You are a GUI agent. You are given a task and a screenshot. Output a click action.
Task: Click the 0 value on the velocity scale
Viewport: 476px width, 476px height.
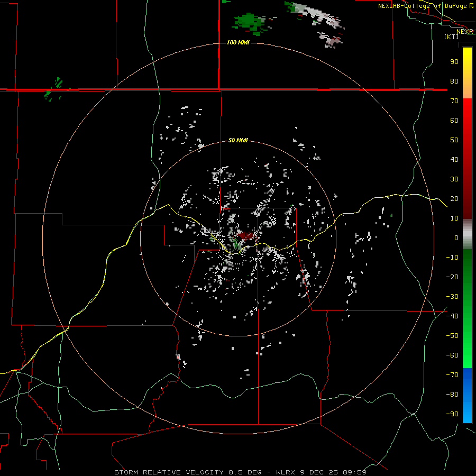click(456, 237)
